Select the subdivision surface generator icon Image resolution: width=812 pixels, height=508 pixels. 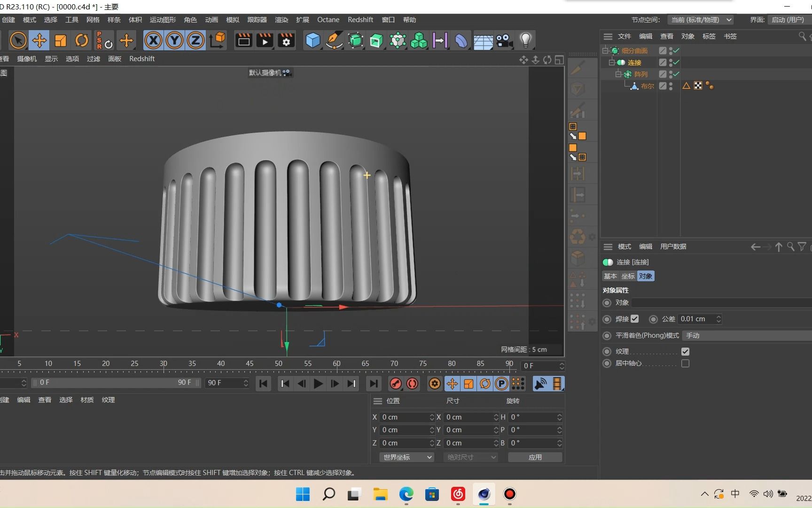click(356, 40)
